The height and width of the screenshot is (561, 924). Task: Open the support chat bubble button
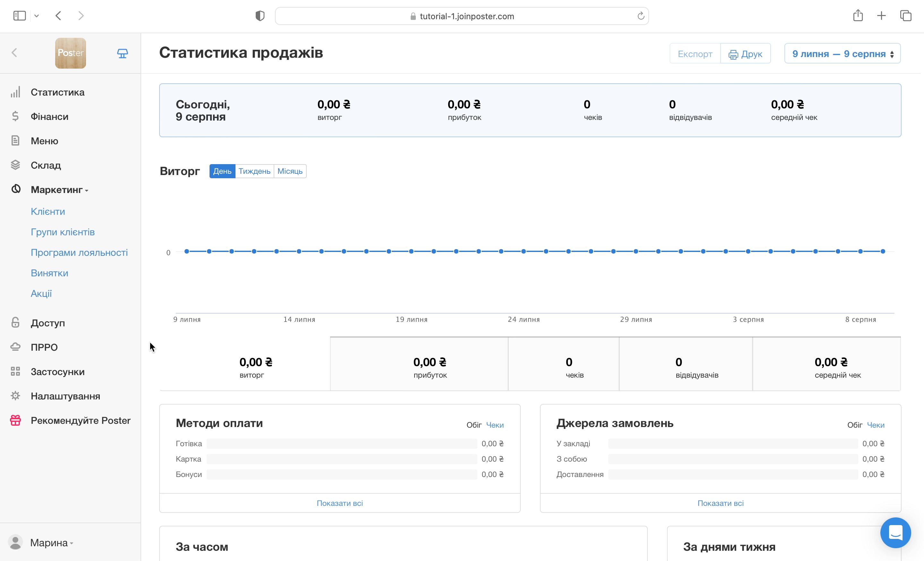(x=895, y=532)
